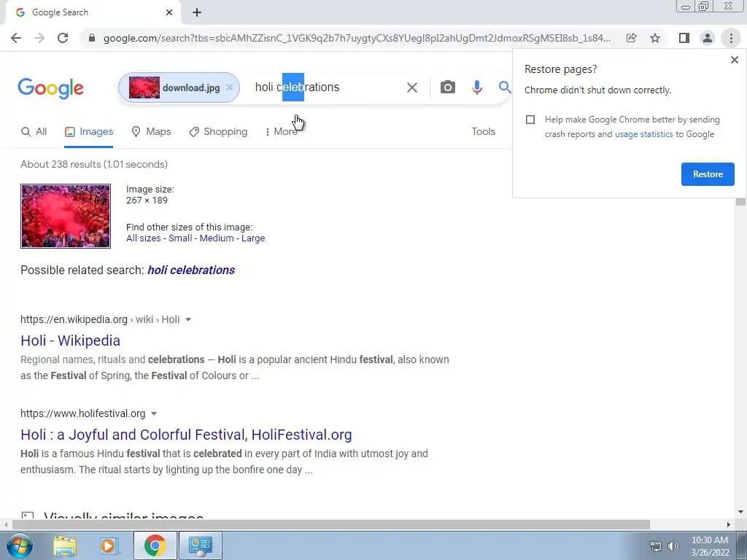Open the search Tools menu
The width and height of the screenshot is (747, 560).
[483, 131]
